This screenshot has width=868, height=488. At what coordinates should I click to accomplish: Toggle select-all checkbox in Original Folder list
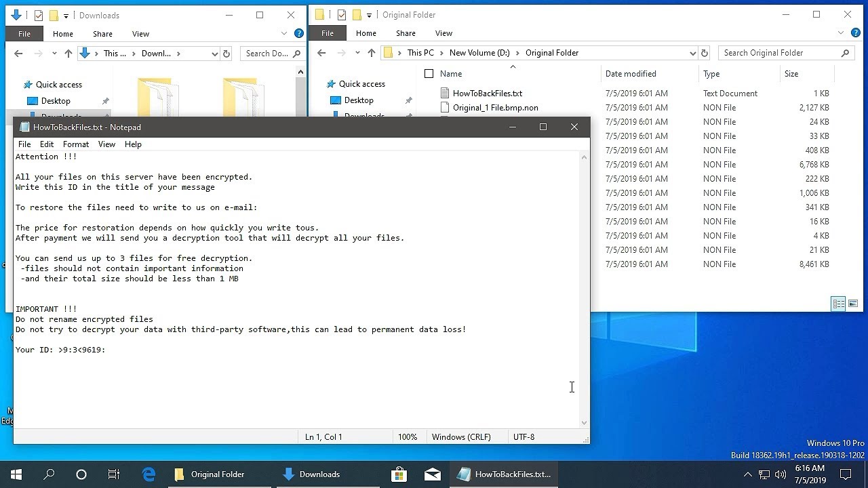(x=429, y=74)
